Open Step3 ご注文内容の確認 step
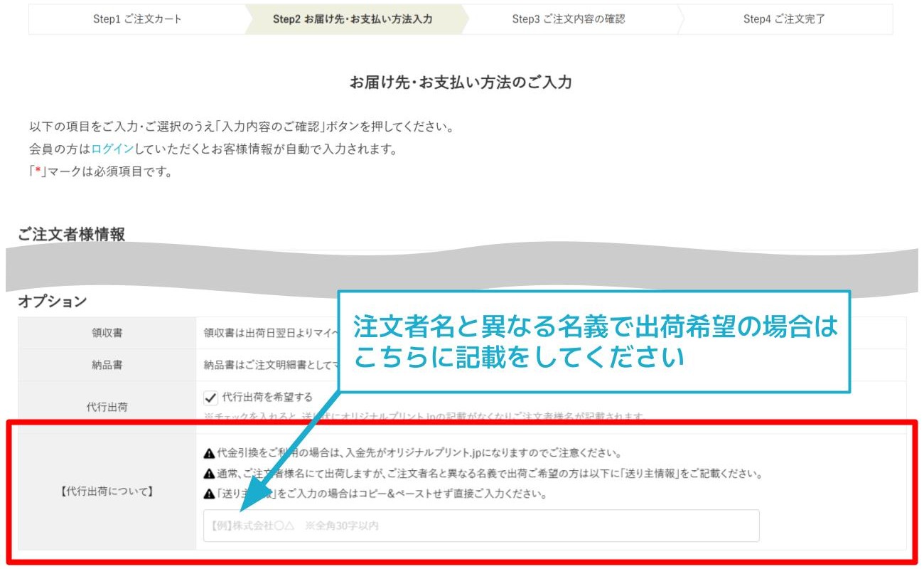Image resolution: width=924 pixels, height=569 pixels. [x=567, y=20]
